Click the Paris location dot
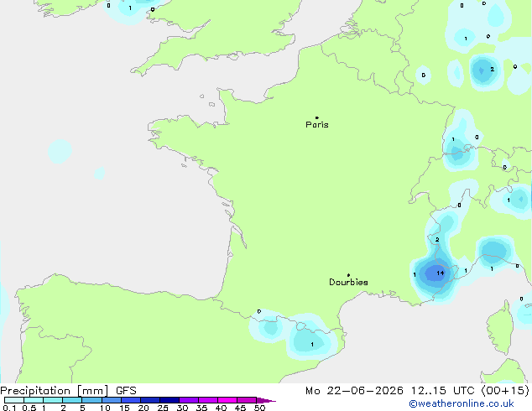Screen dimensions: 532x411 pyautogui.click(x=317, y=117)
